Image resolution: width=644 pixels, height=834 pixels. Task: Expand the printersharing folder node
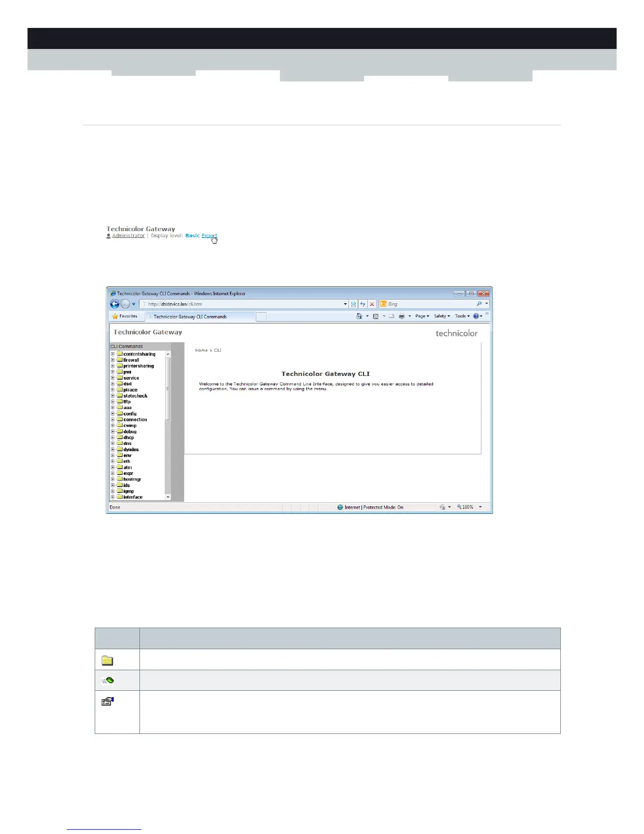click(x=113, y=366)
